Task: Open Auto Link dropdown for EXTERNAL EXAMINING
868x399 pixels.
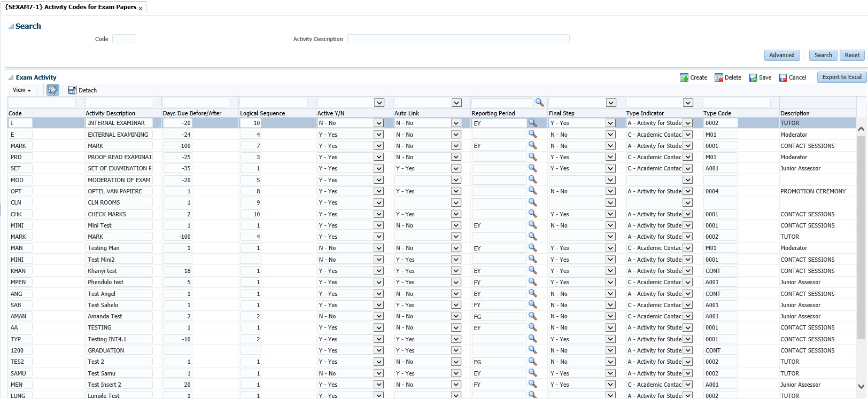Action: click(x=456, y=135)
